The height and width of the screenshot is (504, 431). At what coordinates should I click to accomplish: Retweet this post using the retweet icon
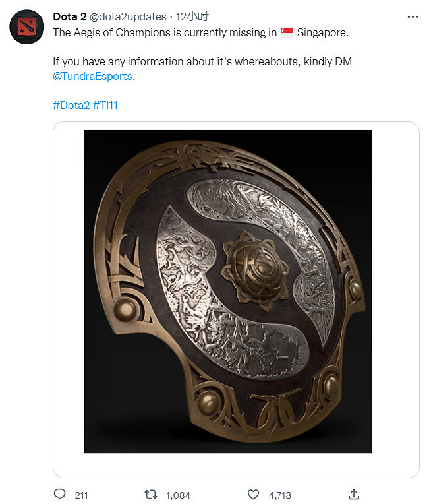[x=150, y=494]
